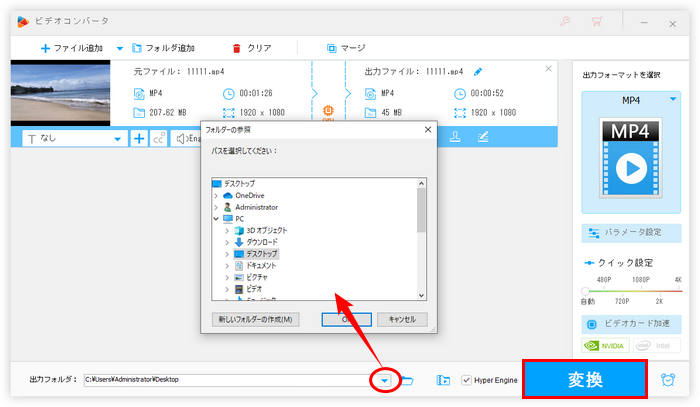
Task: Click the pencil rename icon beside output file
Action: (x=478, y=71)
